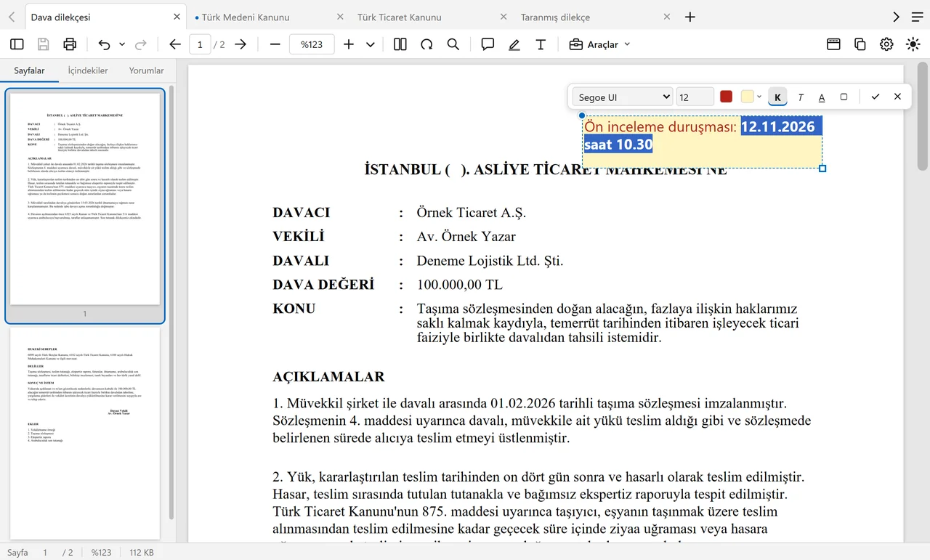
Task: Rotate the page view
Action: point(426,44)
